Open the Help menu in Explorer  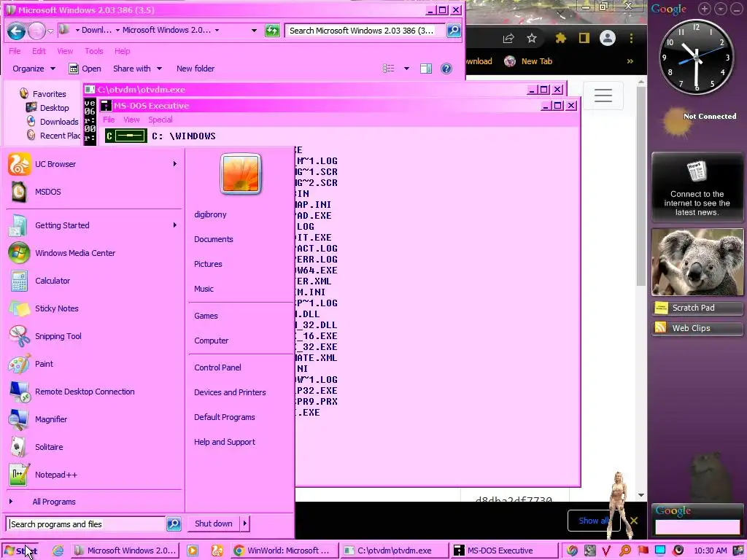click(122, 51)
